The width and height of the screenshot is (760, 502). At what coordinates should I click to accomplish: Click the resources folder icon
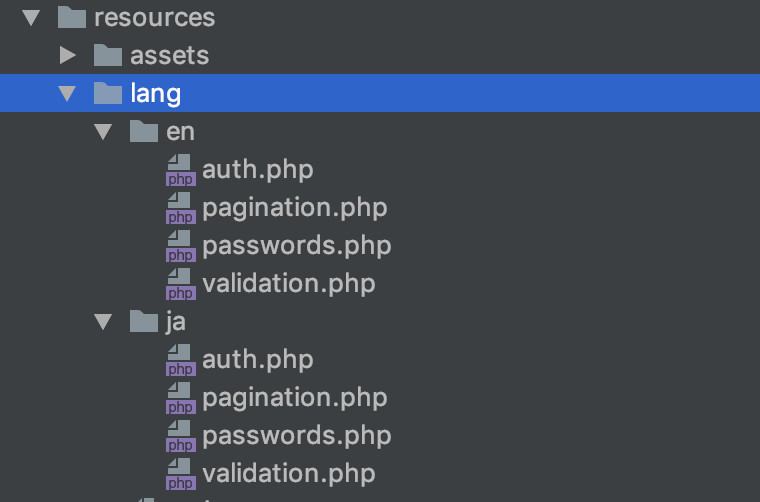(x=72, y=18)
